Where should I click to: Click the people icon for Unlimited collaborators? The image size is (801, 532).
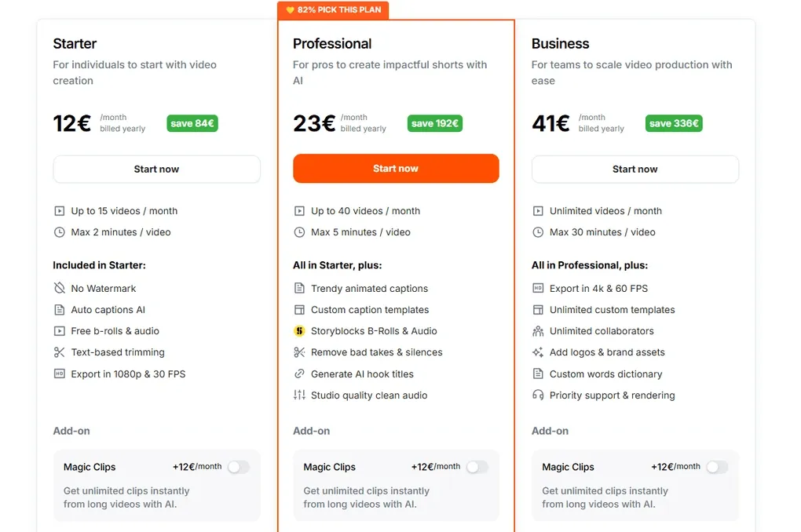[x=539, y=331]
